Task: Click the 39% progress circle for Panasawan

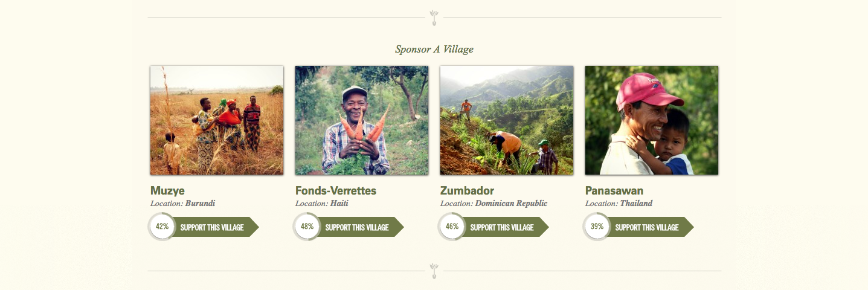Action: point(597,227)
